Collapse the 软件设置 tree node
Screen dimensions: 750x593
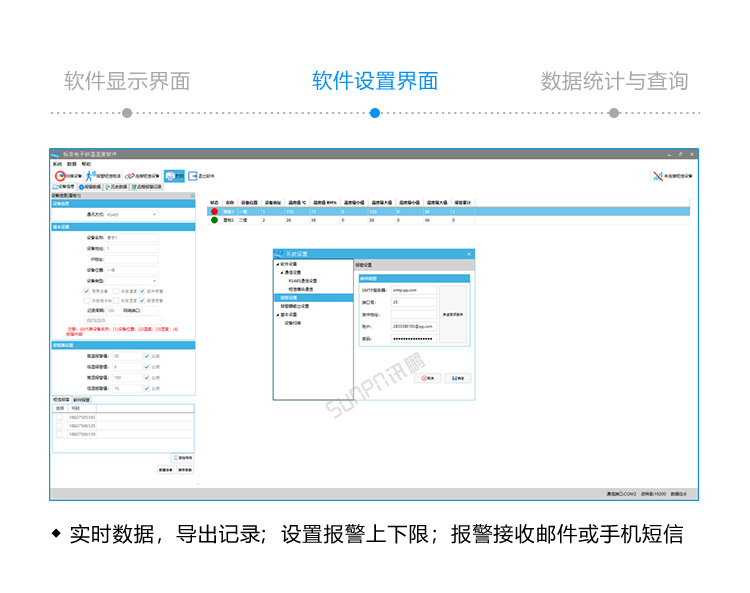[x=276, y=265]
